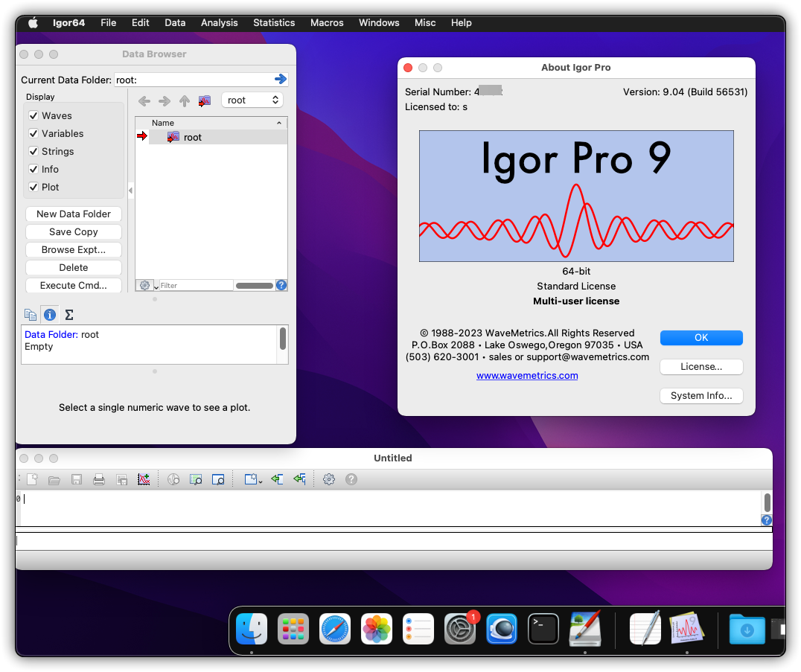Click the blue help icon in command window
Image resolution: width=801 pixels, height=672 pixels.
pyautogui.click(x=766, y=520)
